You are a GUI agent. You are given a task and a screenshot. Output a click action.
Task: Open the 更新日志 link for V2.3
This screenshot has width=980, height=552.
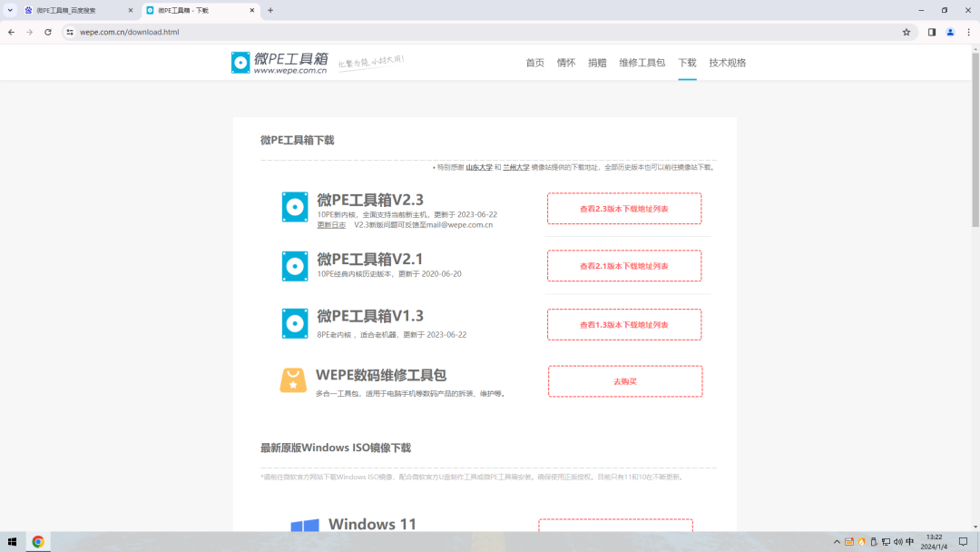click(x=331, y=225)
